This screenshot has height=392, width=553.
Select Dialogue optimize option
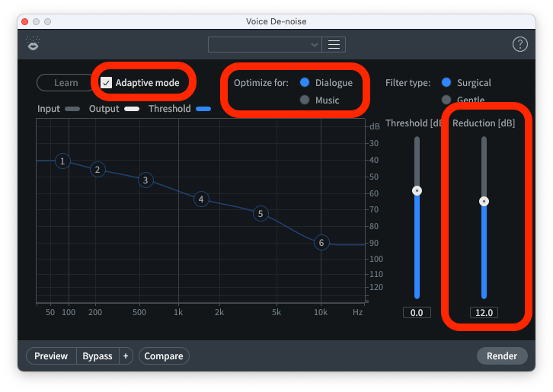[305, 83]
